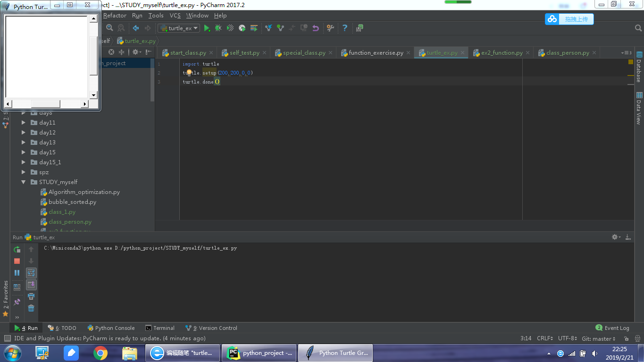644x362 pixels.
Task: Hide the Run panel with download-arrow icon
Action: 628,237
